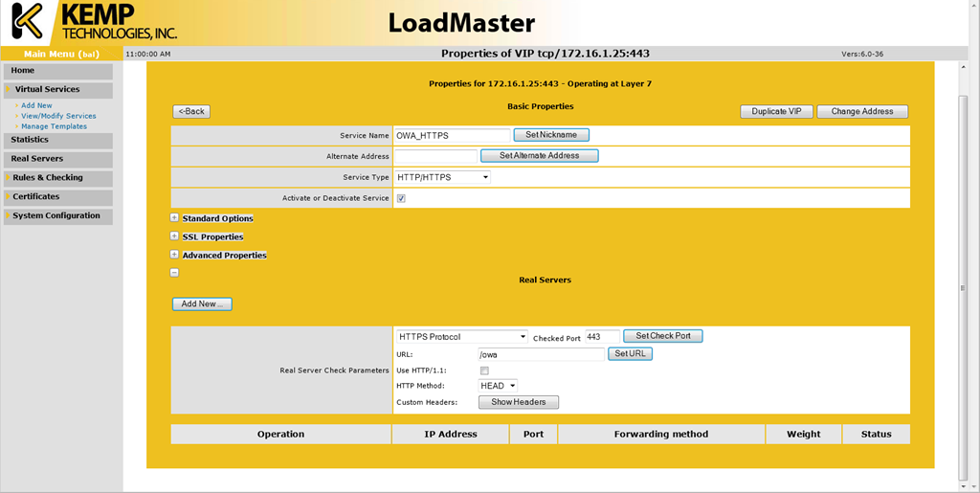
Task: Click the Set URL button
Action: click(x=630, y=354)
